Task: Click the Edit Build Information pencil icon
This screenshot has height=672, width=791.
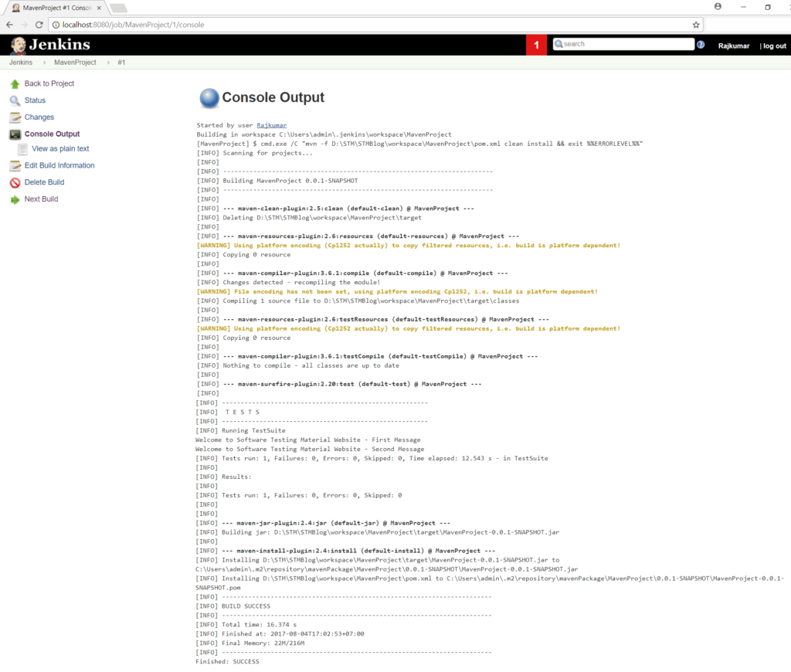Action: 14,165
